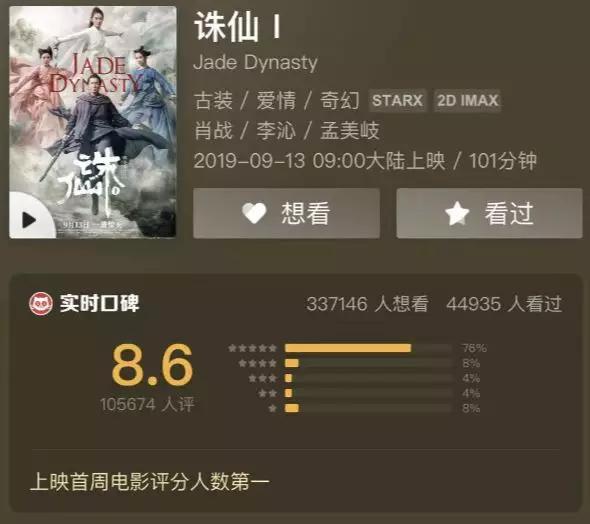Open actress 孟美岐's page
Screen dimensions: 590x524
point(350,131)
